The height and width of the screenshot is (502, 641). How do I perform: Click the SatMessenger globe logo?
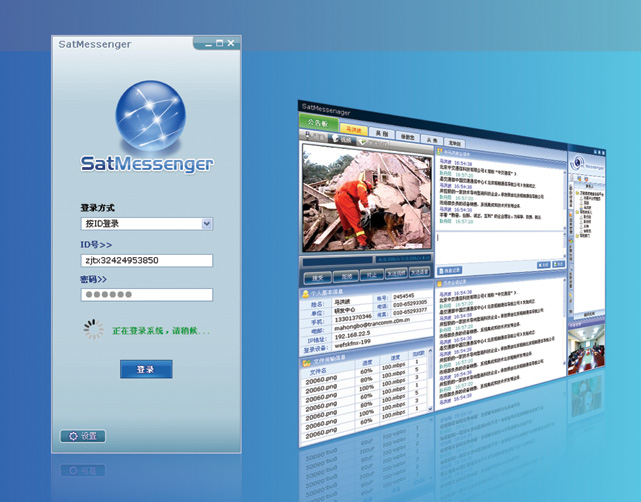pos(150,115)
